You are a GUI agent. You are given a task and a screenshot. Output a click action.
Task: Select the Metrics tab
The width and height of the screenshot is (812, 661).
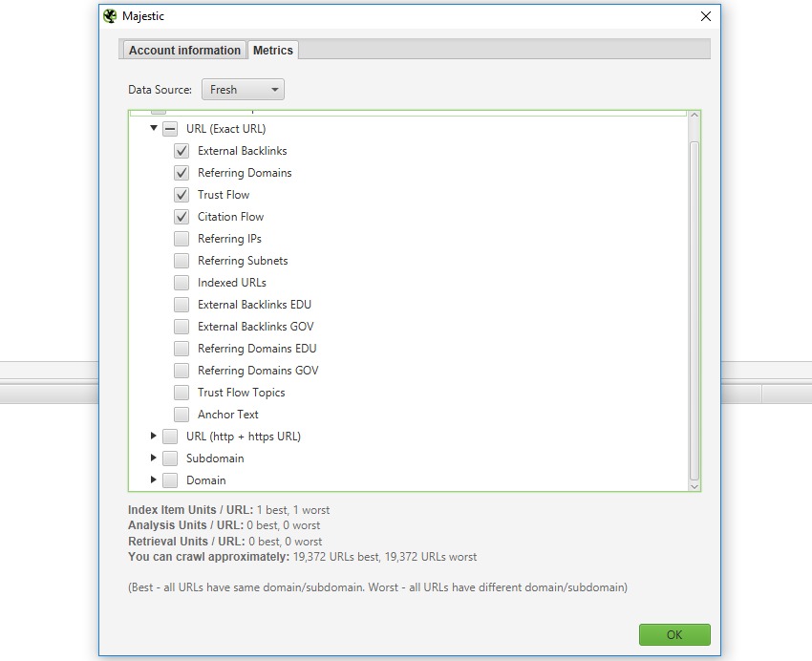[273, 51]
